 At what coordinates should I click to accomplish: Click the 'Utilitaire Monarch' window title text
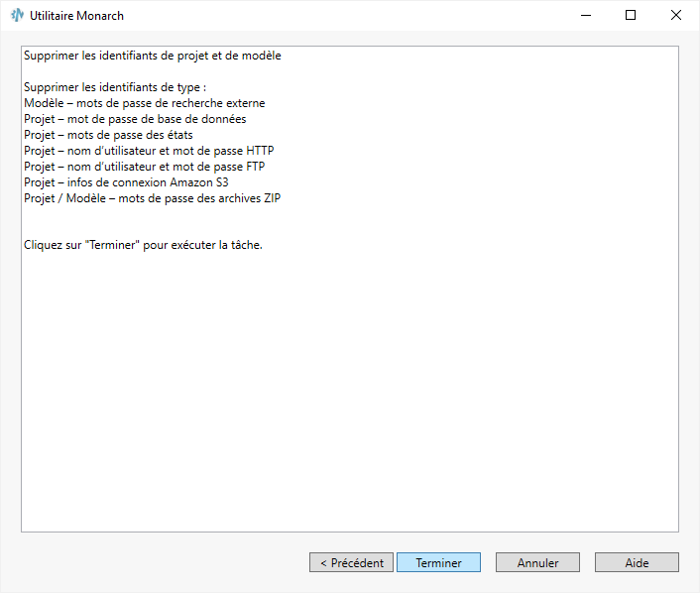(76, 16)
